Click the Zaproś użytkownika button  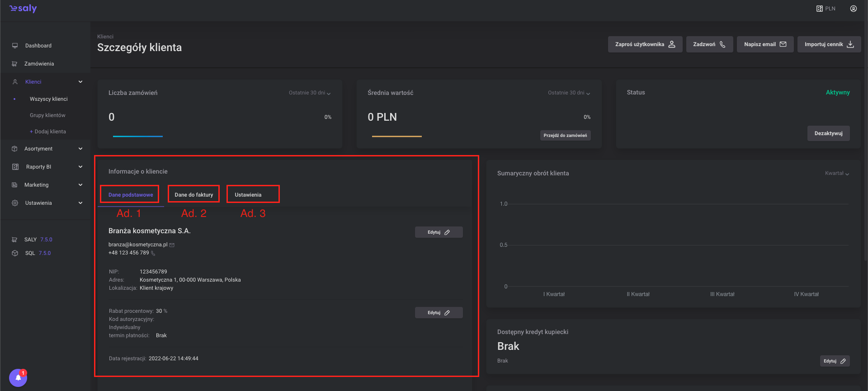click(645, 44)
